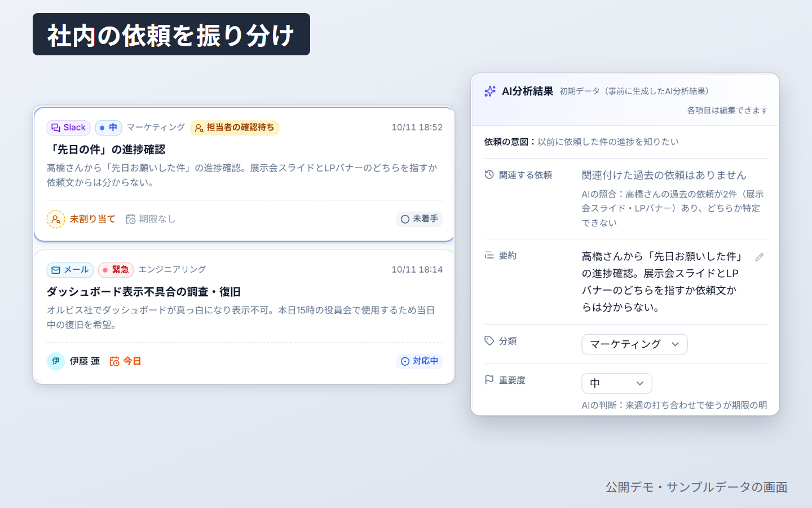
Task: Click the timestamp 10/11 18:14
Action: point(417,270)
